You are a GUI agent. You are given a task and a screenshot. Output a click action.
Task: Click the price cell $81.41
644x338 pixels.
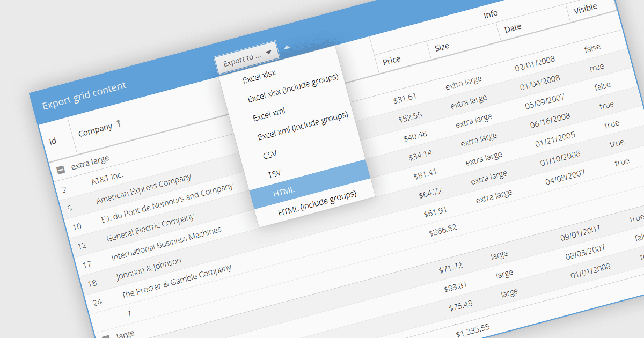[425, 174]
